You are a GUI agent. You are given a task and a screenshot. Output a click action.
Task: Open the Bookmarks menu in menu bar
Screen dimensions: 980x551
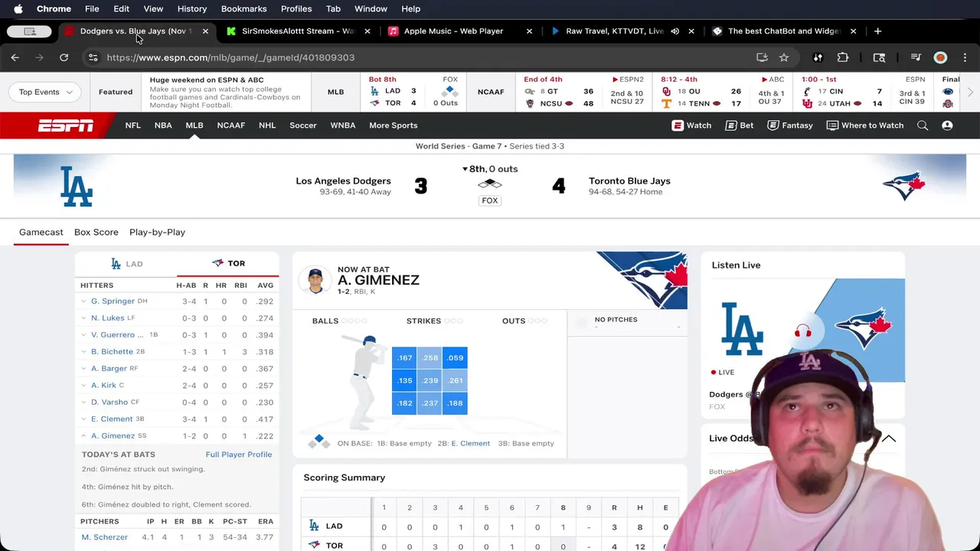[x=243, y=9]
